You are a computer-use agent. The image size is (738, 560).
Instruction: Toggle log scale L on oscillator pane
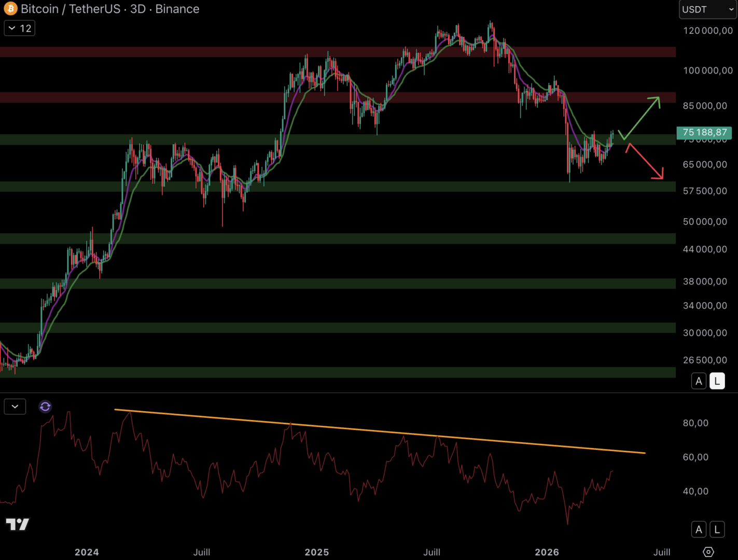717,529
